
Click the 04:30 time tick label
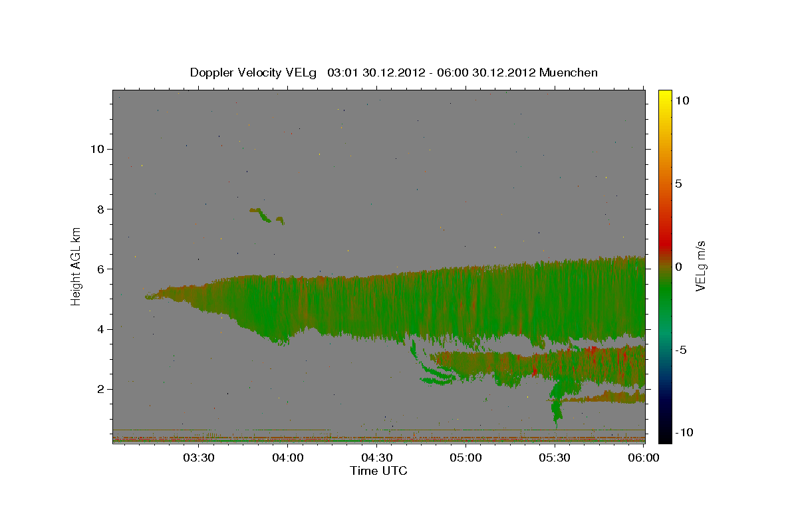(376, 458)
